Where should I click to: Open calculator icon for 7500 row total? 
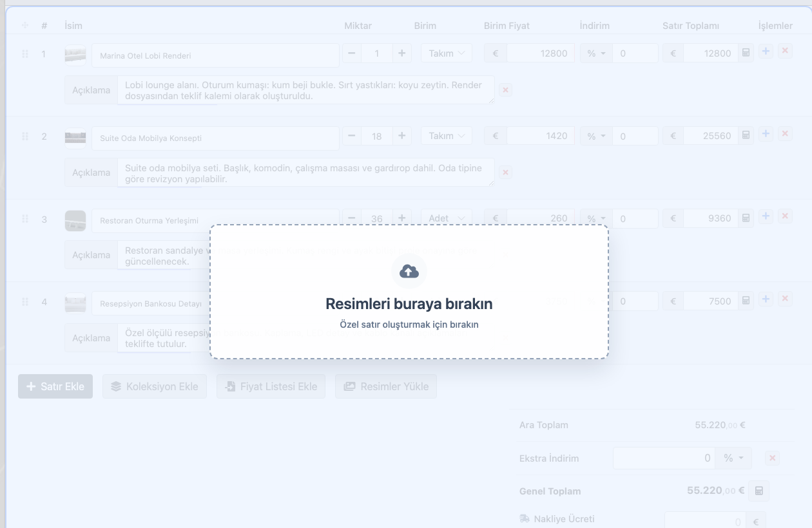pos(746,300)
